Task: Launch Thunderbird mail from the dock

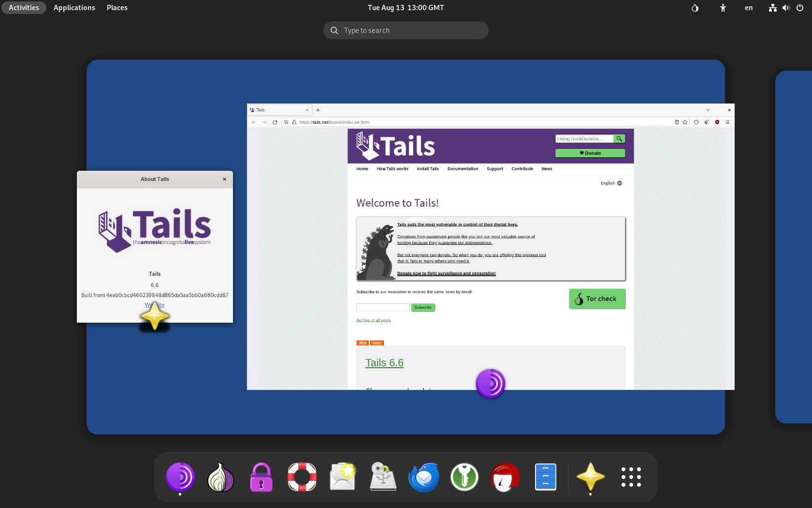Action: [x=424, y=478]
